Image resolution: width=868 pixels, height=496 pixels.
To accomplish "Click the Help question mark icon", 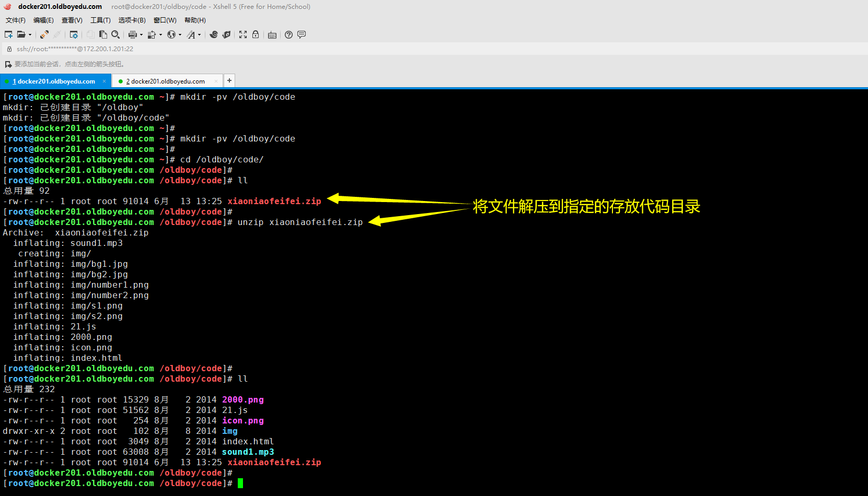I will pyautogui.click(x=288, y=34).
